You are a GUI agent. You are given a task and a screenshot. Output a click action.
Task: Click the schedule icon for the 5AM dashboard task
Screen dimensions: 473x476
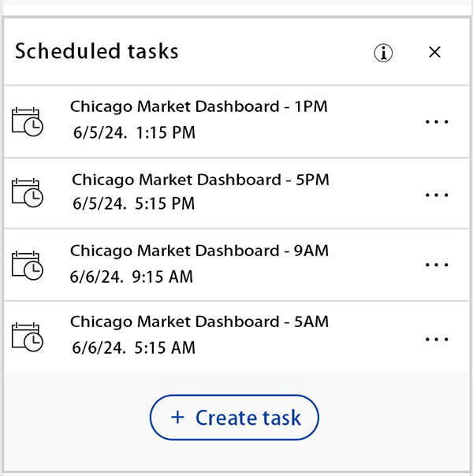click(x=28, y=337)
